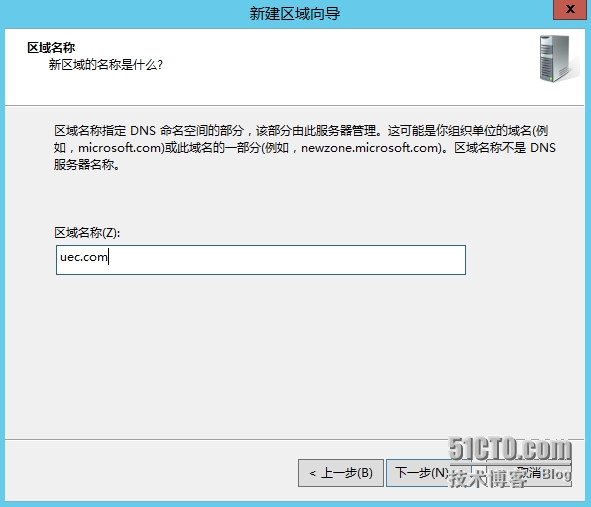Click the DNS namespace description paragraph

(305, 147)
